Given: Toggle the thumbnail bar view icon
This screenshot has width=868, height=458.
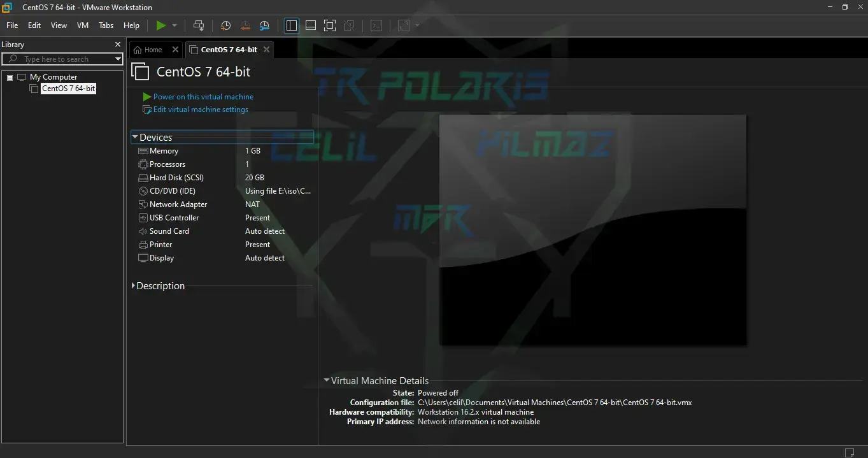Looking at the screenshot, I should (x=311, y=25).
